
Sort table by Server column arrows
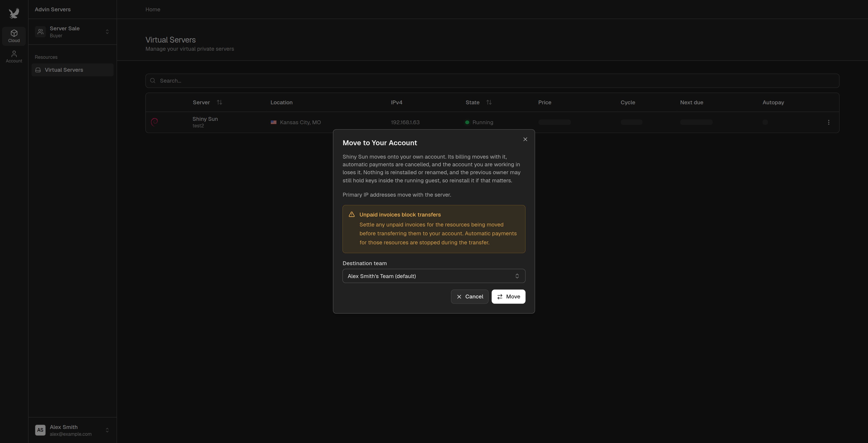(x=219, y=102)
